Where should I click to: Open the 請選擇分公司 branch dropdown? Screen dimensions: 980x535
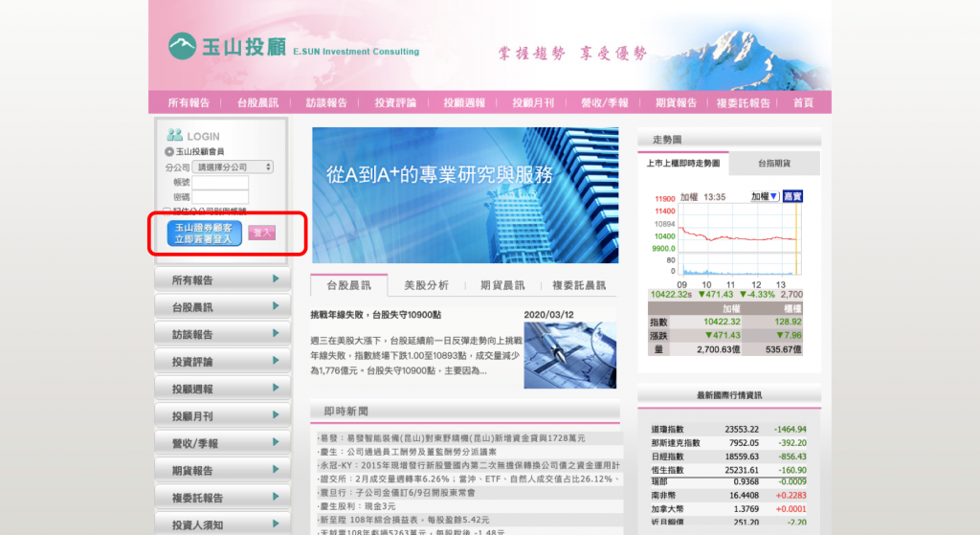coord(233,167)
